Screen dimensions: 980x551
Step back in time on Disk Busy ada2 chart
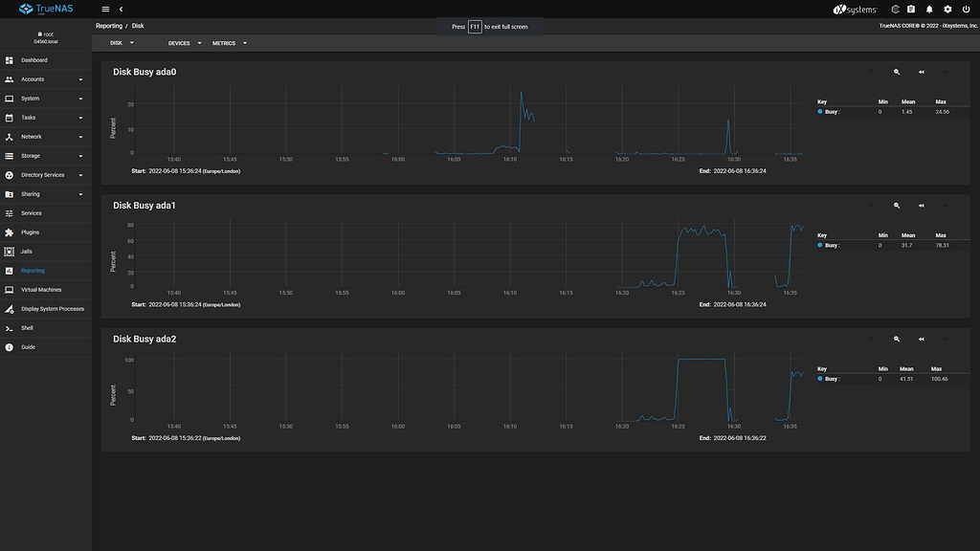[921, 339]
